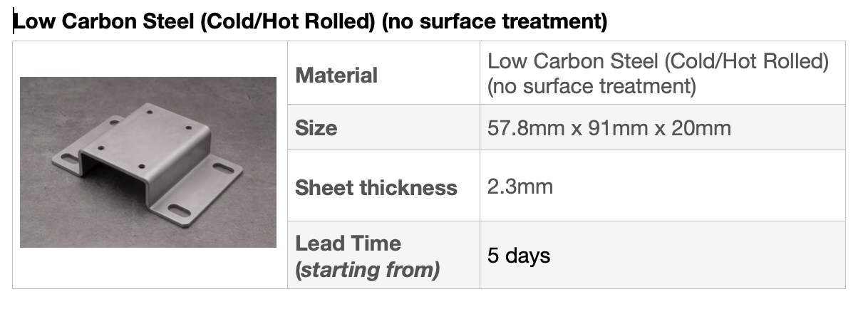
Task: Click "(no surface treatment)" in the table cell
Action: [591, 86]
